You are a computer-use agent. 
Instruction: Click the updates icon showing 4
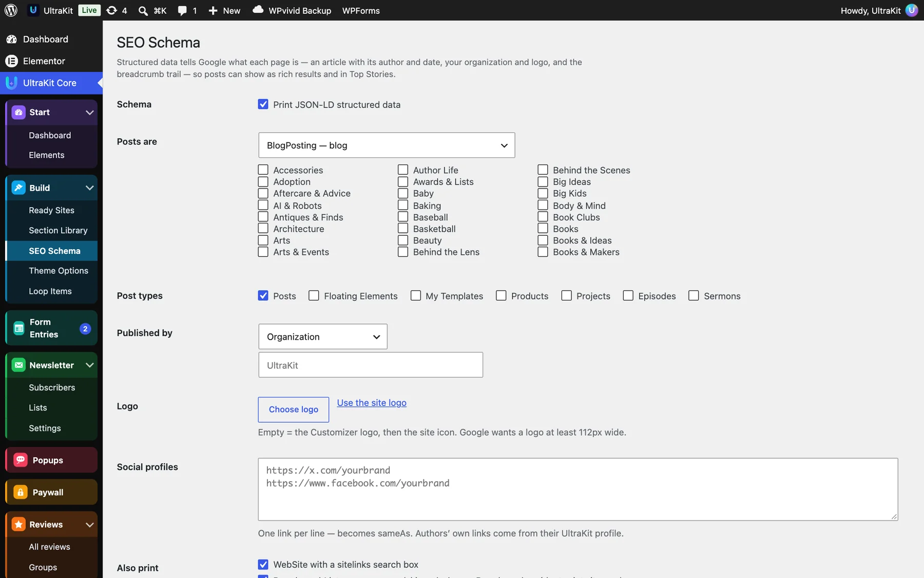[111, 10]
